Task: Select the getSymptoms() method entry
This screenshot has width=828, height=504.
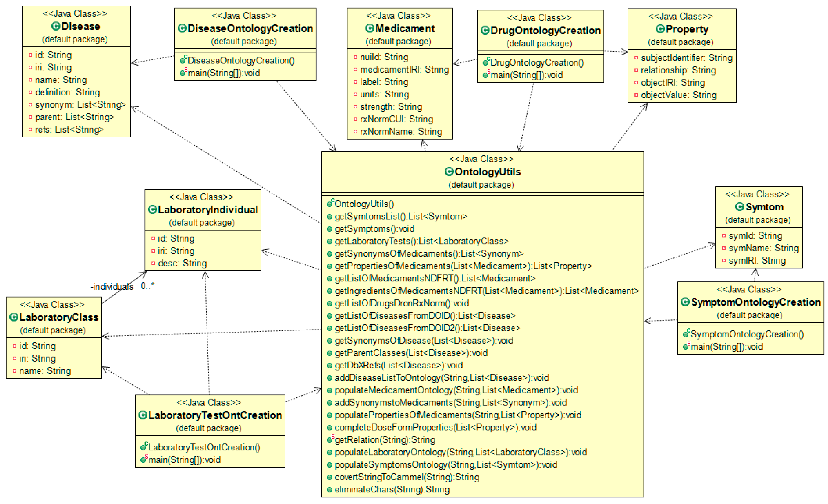Action: pos(374,229)
